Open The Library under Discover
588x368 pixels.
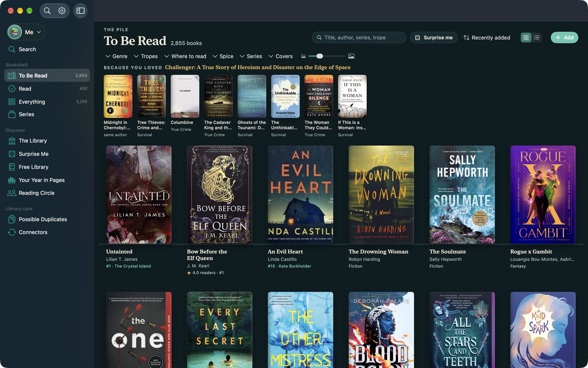tap(47, 141)
